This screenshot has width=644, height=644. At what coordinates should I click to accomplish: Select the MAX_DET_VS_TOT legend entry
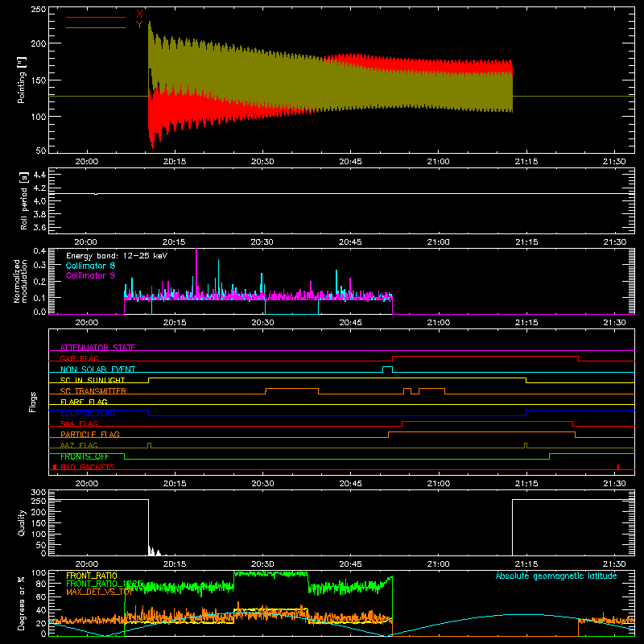(x=99, y=592)
